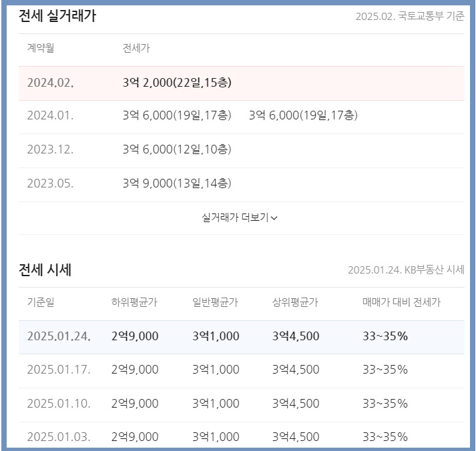Click 3억1,000 in the 2025.01.03. row

coord(216,437)
